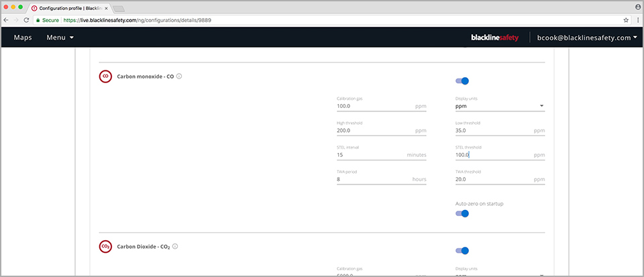The height and width of the screenshot is (277, 644).
Task: Disable the Carbon monoxide sensor toggle
Action: [x=462, y=80]
